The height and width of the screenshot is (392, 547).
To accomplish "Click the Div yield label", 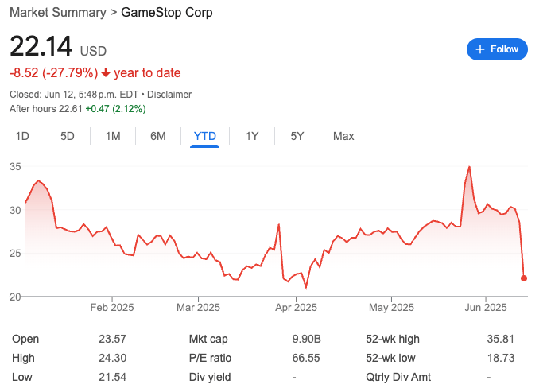I will 210,378.
